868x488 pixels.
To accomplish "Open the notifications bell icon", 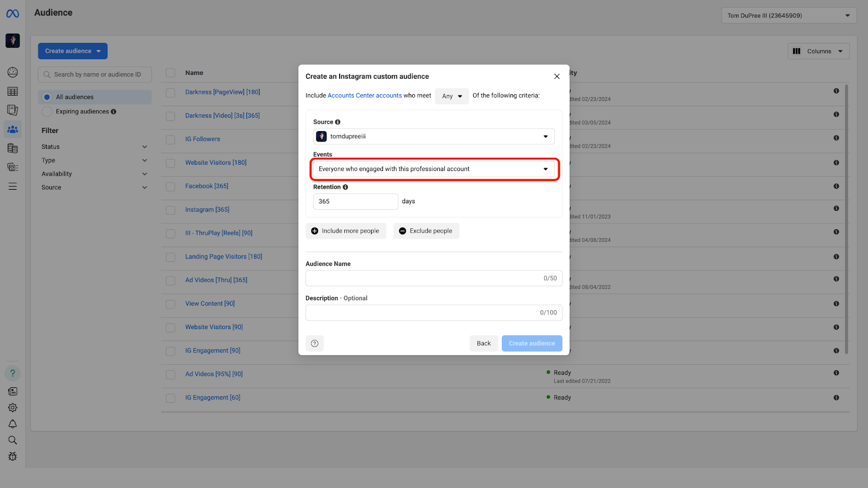I will (x=12, y=424).
